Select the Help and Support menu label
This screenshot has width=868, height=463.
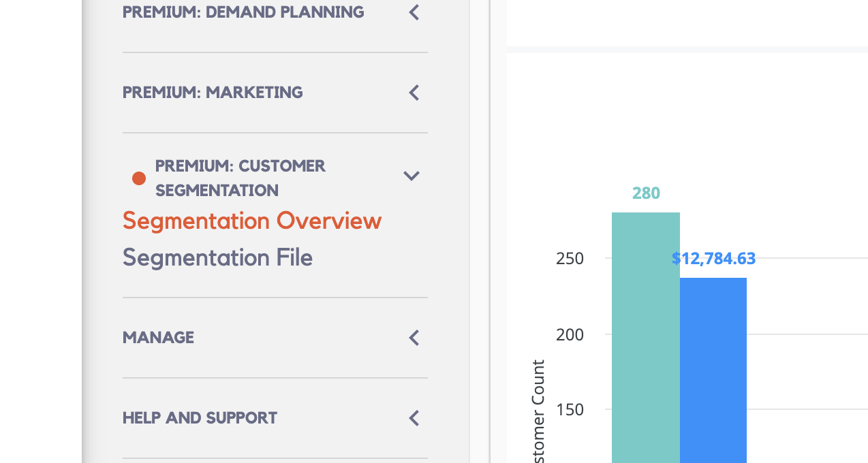[200, 418]
